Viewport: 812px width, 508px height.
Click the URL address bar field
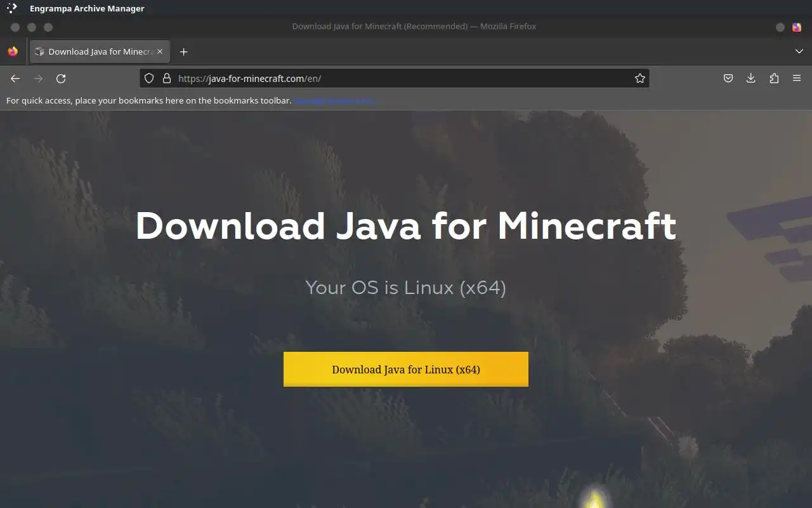(394, 78)
